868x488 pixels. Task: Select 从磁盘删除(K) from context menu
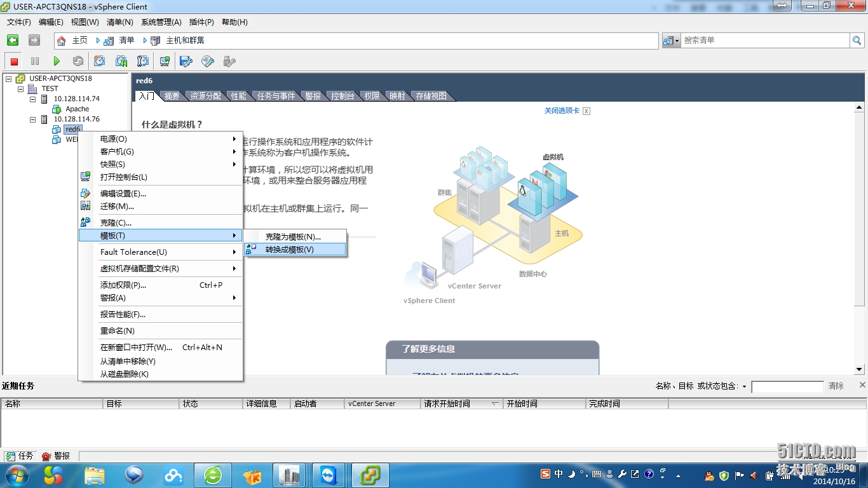point(160,374)
